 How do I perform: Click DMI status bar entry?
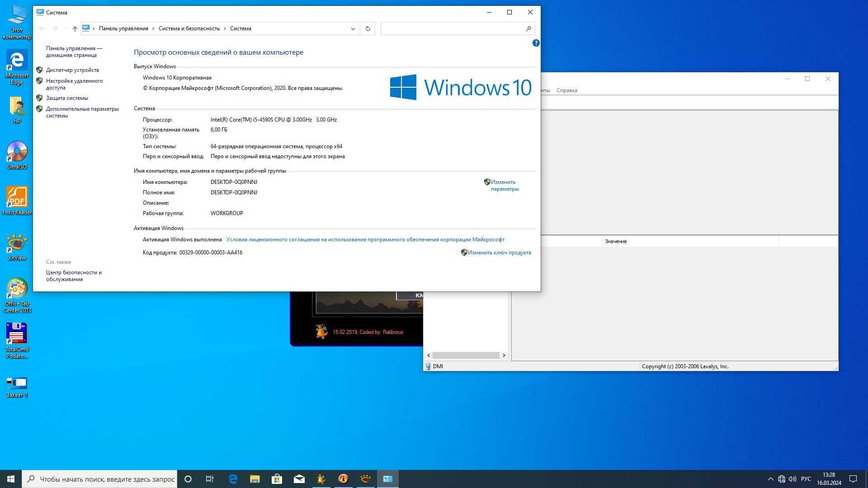[x=438, y=366]
